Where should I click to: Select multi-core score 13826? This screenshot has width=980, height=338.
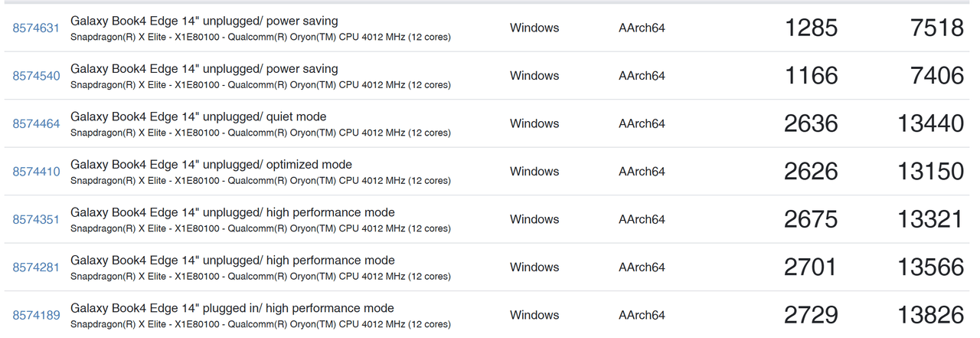(x=930, y=315)
